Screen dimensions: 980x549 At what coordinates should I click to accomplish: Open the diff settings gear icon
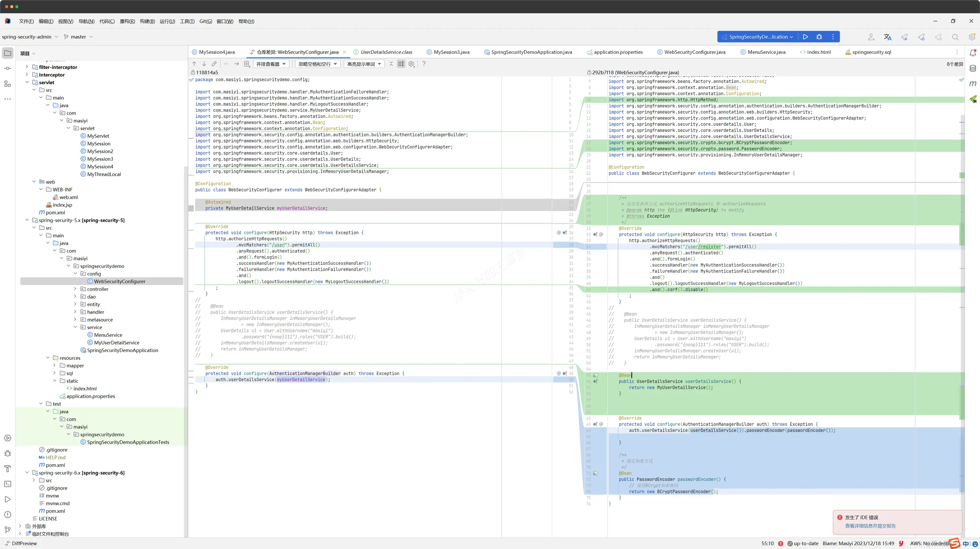pos(411,64)
